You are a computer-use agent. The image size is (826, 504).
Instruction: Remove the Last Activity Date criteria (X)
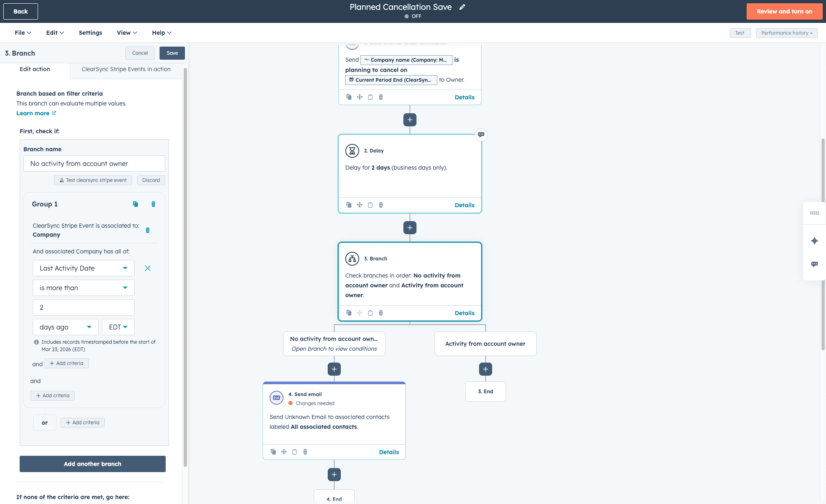coord(148,268)
